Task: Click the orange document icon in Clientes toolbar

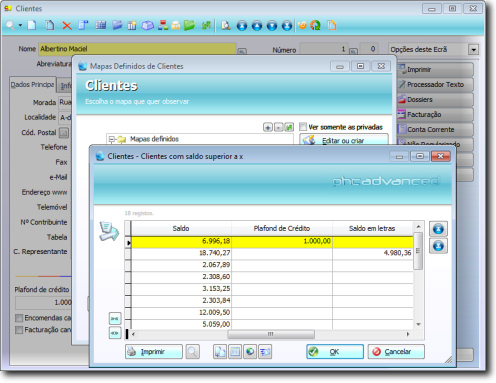Action: point(332,25)
